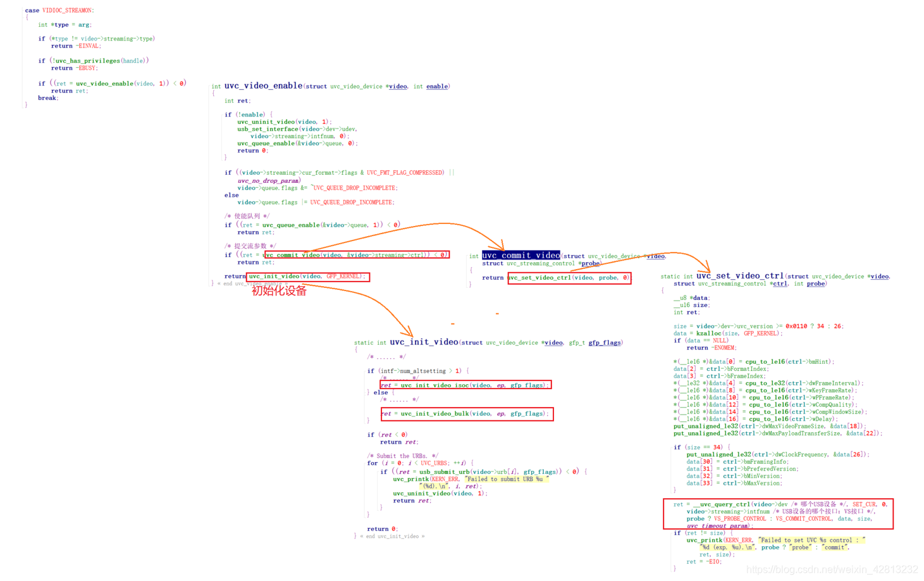
Task: Select the VS_COMMIT_CONTROL constant
Action: (804, 519)
